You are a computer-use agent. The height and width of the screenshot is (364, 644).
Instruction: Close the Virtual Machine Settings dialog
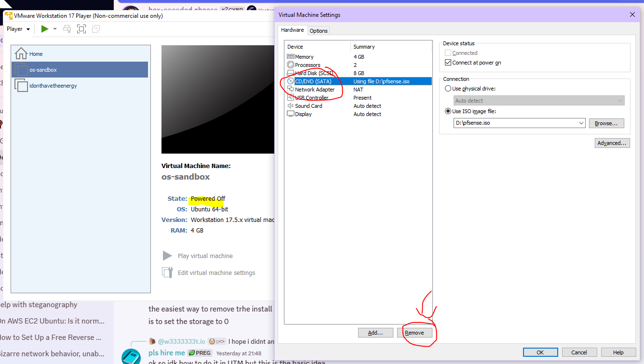[632, 15]
